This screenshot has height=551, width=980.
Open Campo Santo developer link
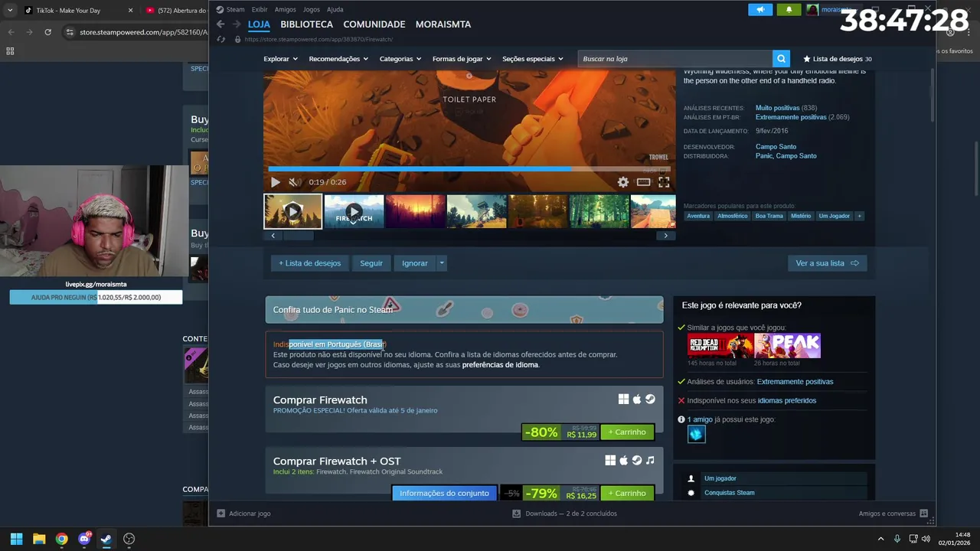(x=776, y=147)
